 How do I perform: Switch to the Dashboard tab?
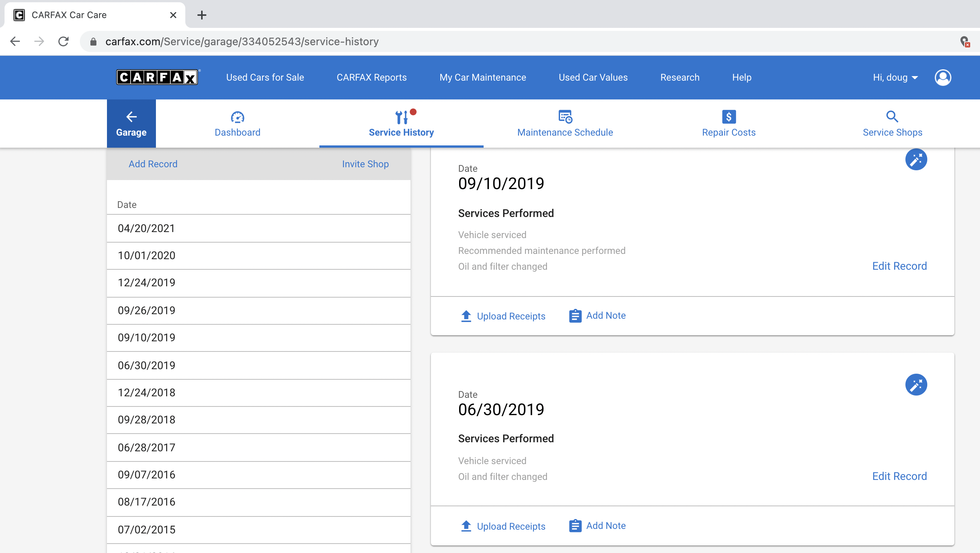point(237,124)
